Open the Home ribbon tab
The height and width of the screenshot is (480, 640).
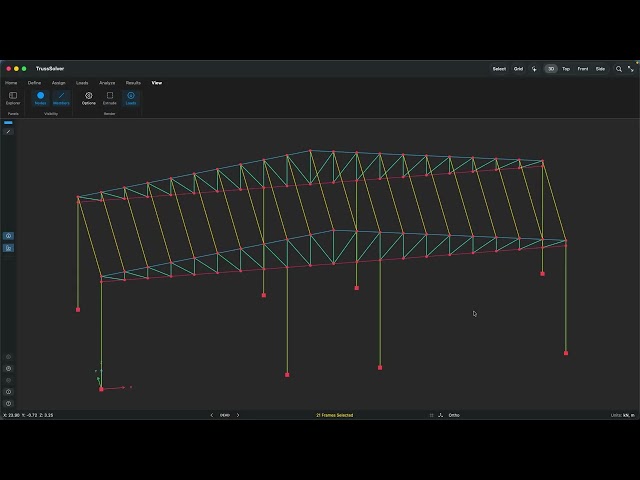11,83
